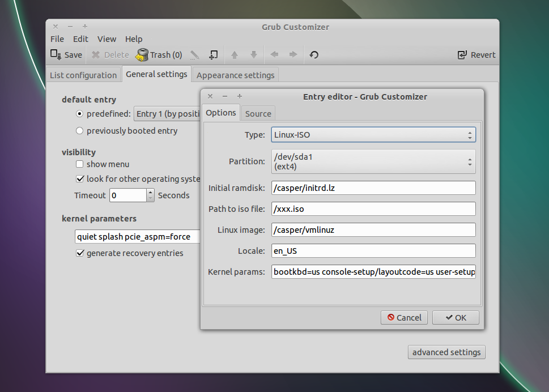Click the advanced settings button
The width and height of the screenshot is (549, 392).
[x=446, y=352]
